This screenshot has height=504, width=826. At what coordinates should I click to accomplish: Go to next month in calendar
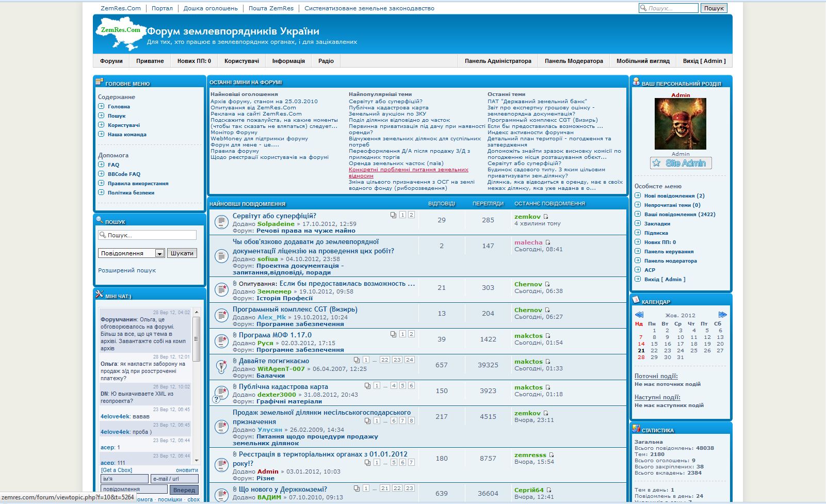tap(722, 315)
